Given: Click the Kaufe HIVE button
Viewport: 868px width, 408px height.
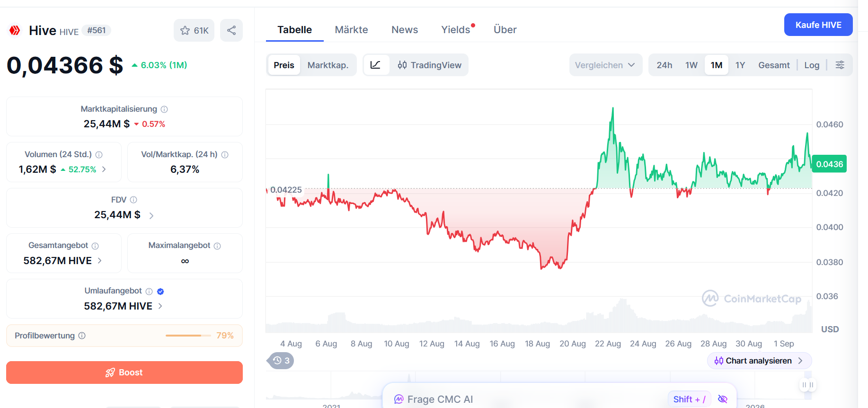Looking at the screenshot, I should pyautogui.click(x=818, y=25).
